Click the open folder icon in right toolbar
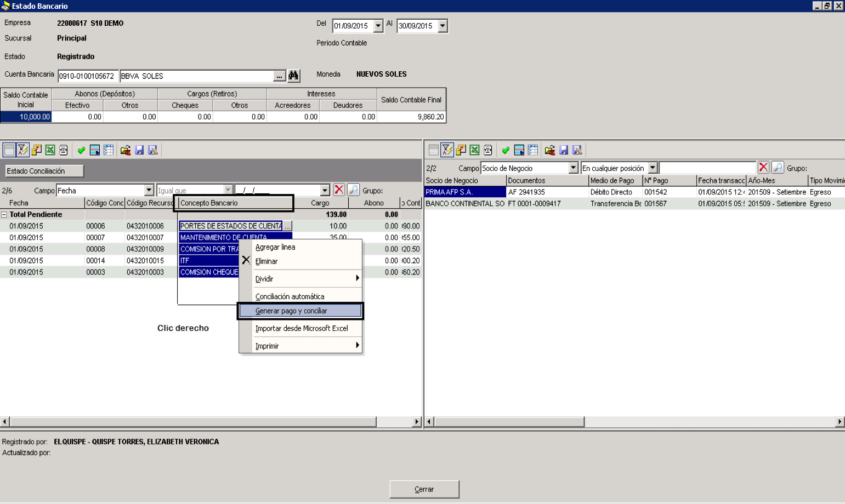 [550, 150]
